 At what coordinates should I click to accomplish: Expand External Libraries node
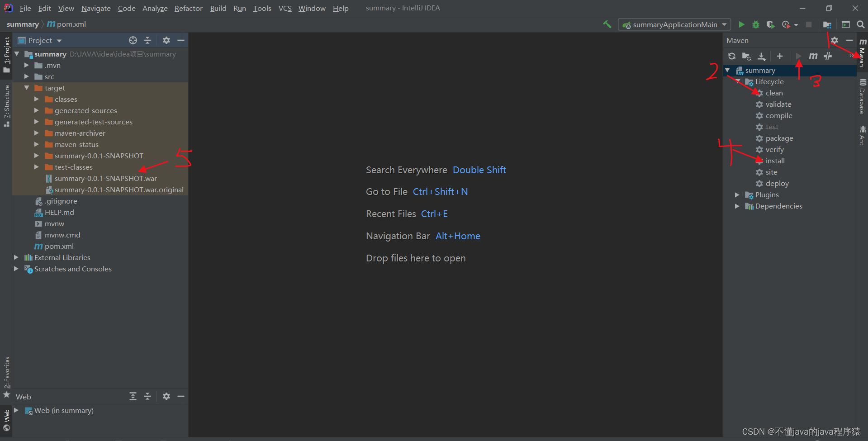click(16, 257)
